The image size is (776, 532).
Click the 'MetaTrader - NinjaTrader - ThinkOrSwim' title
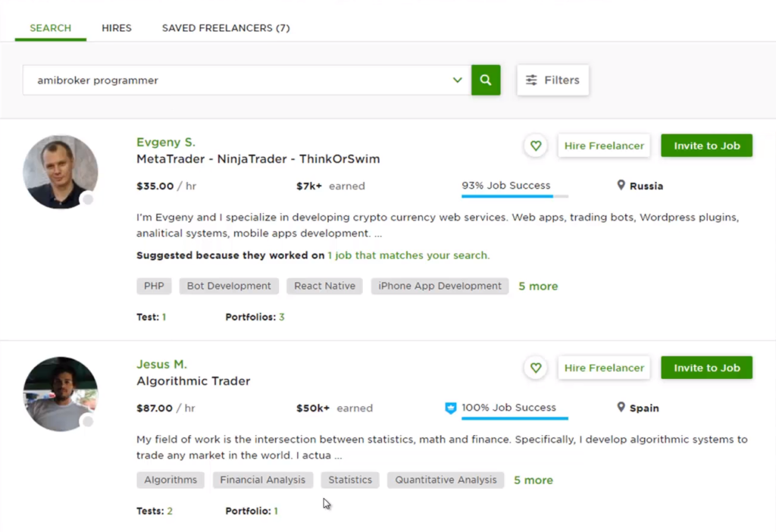(x=258, y=159)
